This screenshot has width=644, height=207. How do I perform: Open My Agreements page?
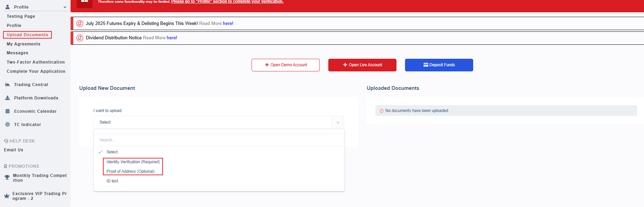pos(24,44)
